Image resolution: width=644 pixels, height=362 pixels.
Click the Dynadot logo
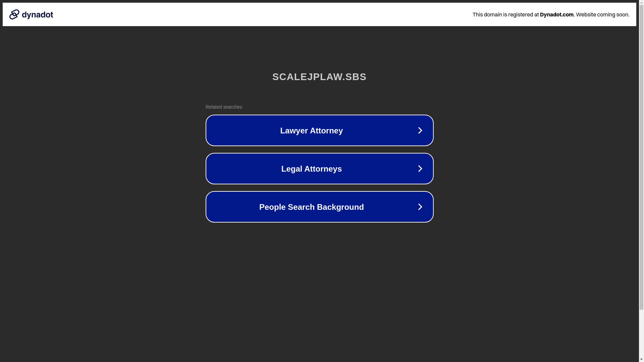click(31, 14)
